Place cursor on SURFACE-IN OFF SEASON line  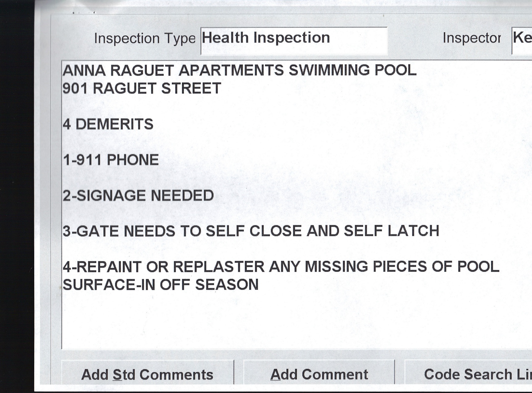160,285
